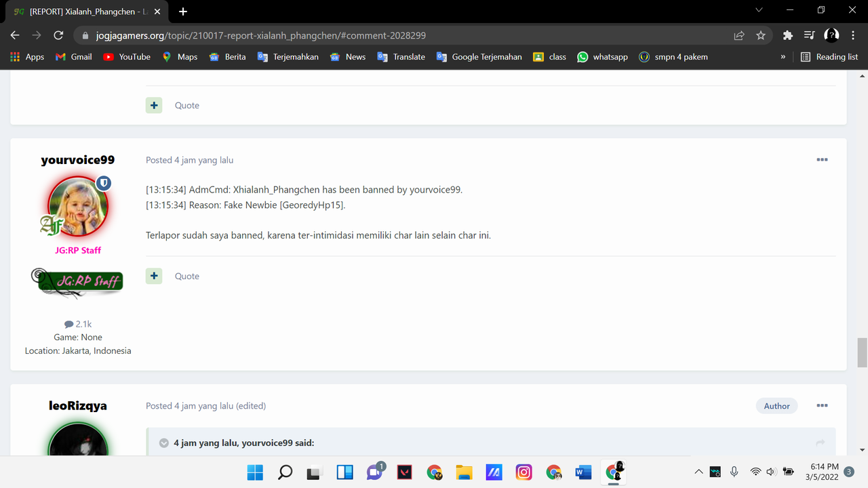Click the AF rank badge on avatar
868x488 pixels.
50,224
